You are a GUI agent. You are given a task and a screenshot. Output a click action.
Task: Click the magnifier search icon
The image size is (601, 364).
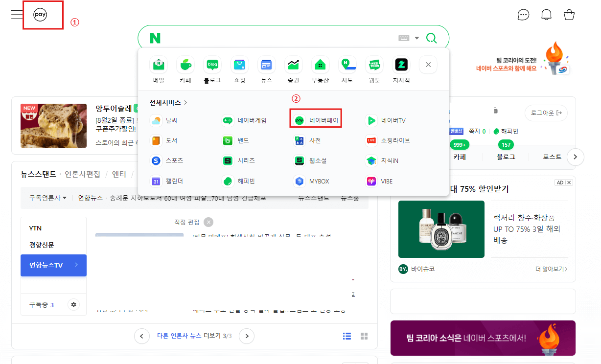[431, 38]
